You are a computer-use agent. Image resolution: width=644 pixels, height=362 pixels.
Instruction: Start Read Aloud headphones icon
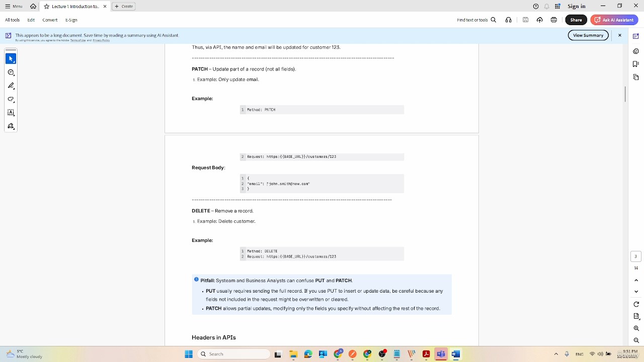pyautogui.click(x=509, y=20)
